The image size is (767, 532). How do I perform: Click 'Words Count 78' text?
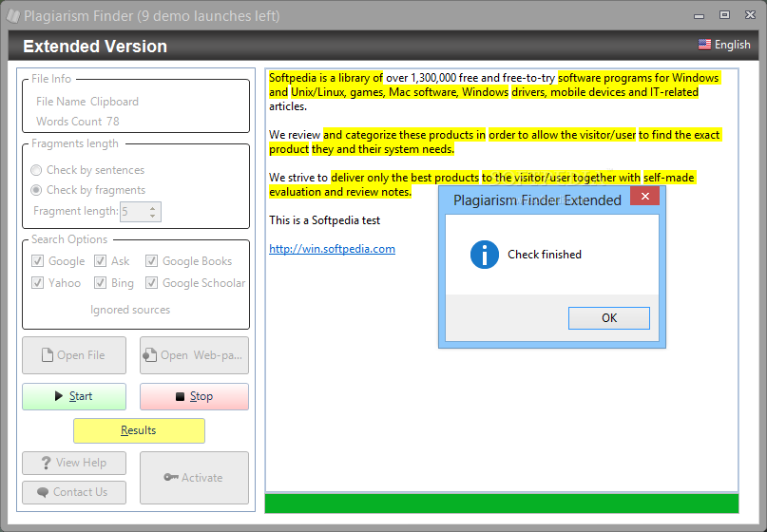[x=78, y=122]
